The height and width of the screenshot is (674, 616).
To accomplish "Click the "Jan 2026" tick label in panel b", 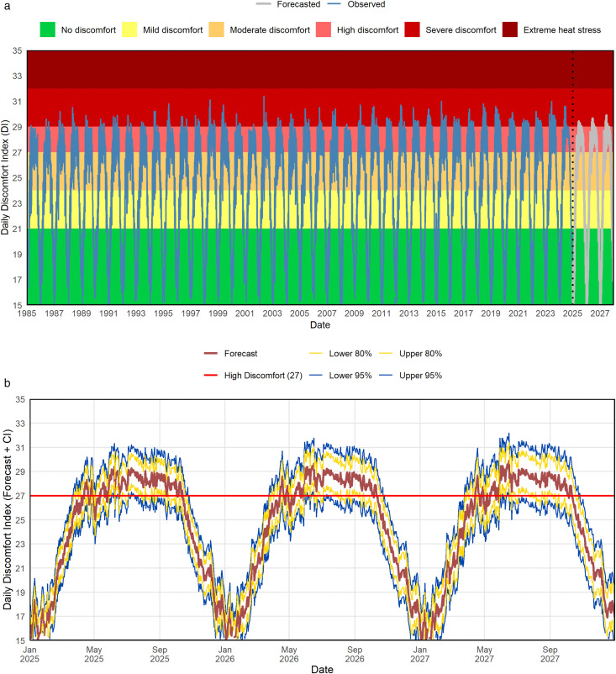I will (225, 654).
